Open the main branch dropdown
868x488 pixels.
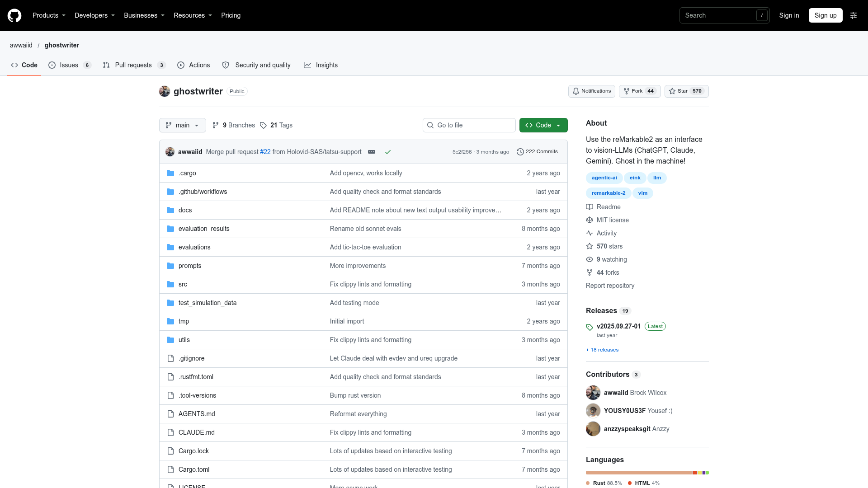(183, 125)
